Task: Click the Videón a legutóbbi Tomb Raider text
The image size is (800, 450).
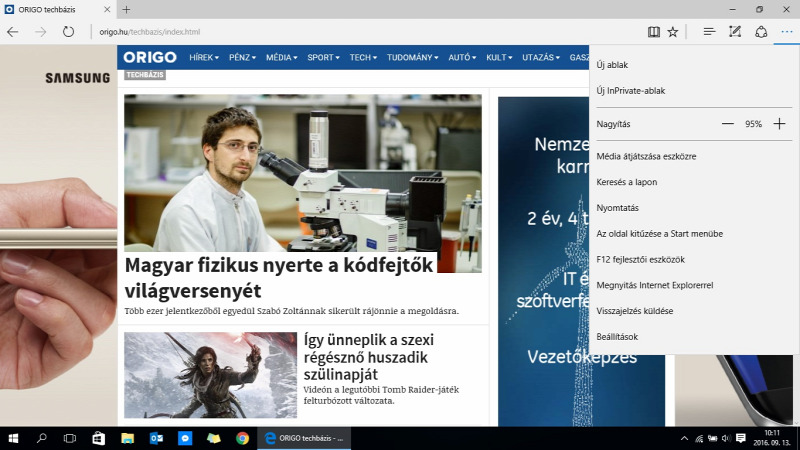Action: (381, 395)
